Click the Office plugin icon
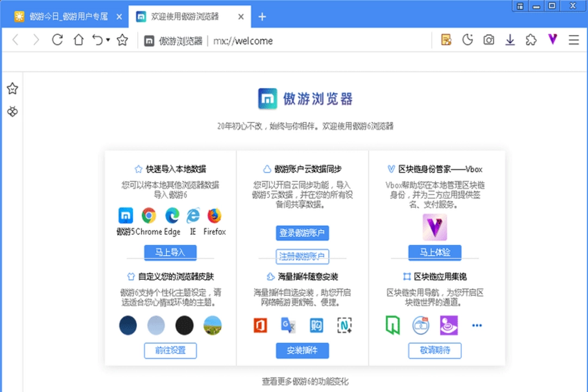The width and height of the screenshot is (588, 392). point(260,325)
